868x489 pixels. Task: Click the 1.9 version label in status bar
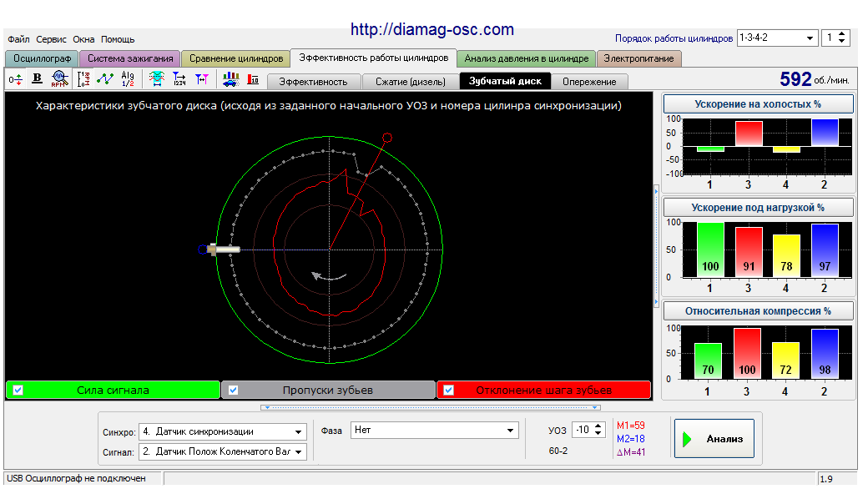point(826,479)
